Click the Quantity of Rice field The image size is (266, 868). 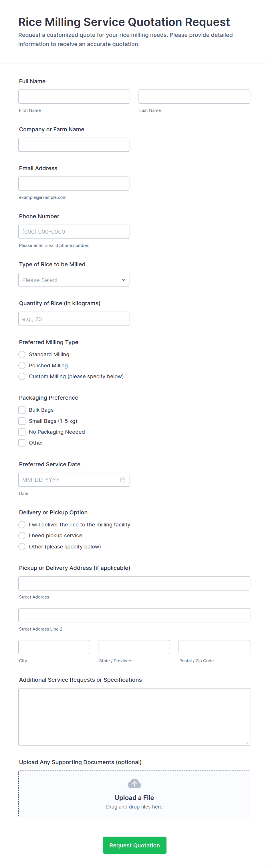pyautogui.click(x=74, y=319)
